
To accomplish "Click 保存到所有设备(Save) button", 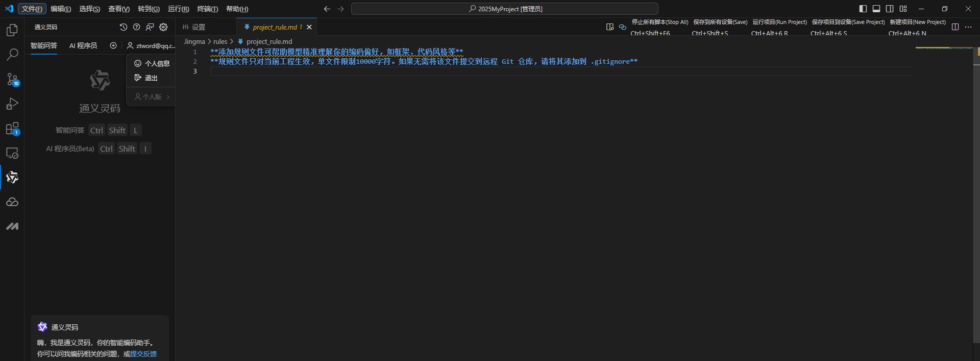I will 720,22.
